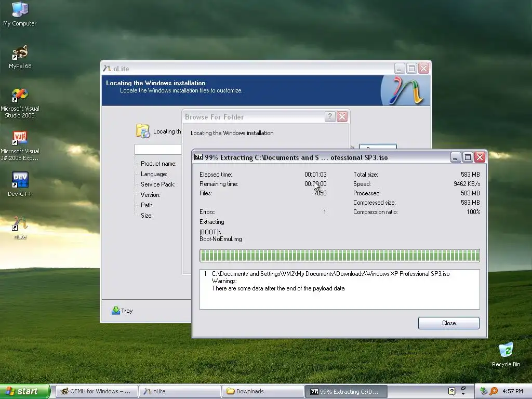Close the nLite window
This screenshot has width=532, height=399.
424,68
